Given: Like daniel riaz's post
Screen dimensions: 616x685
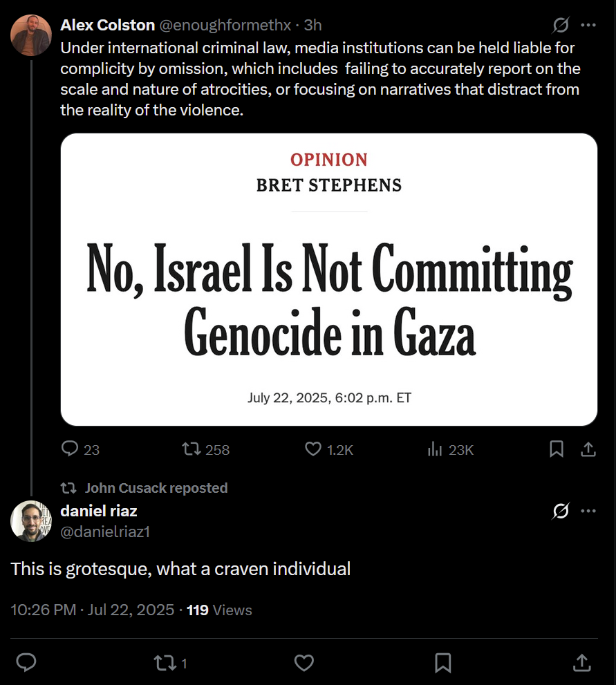Looking at the screenshot, I should coord(304,663).
